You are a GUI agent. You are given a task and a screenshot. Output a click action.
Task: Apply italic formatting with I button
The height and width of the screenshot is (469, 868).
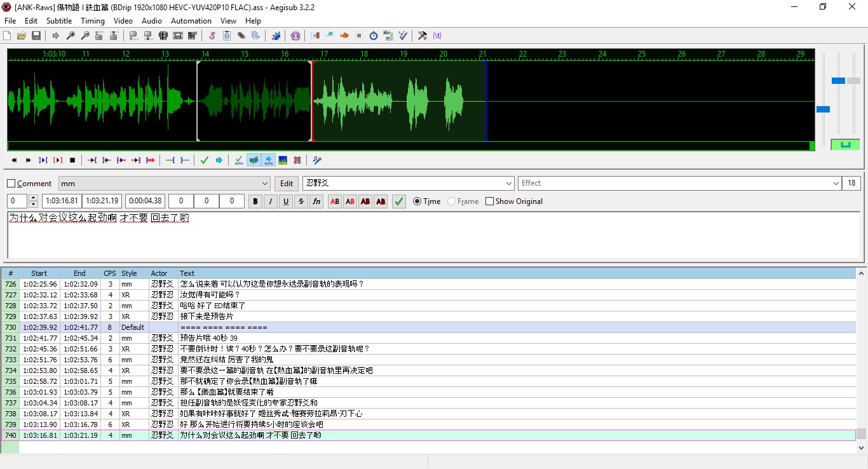(x=271, y=201)
